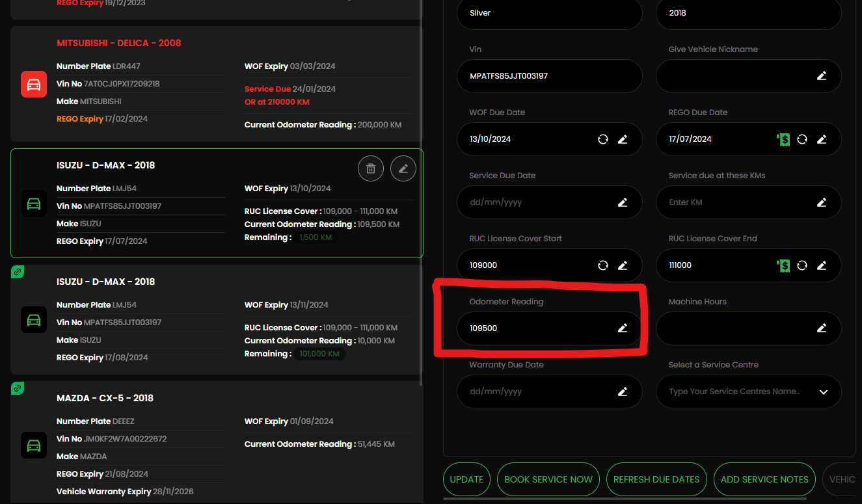Click the red car icon on Mitsubishi Delica card
This screenshot has height=504, width=862.
point(34,84)
